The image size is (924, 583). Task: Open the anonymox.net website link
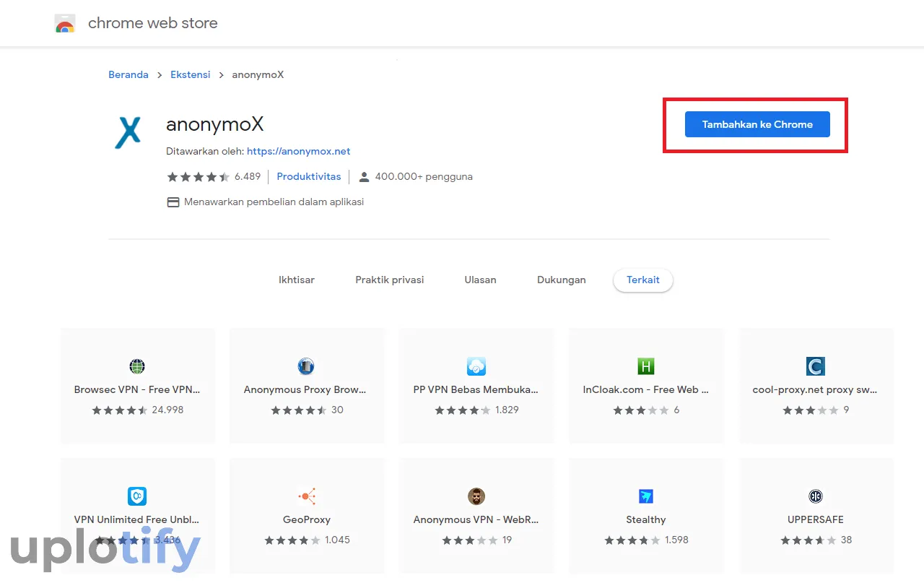click(298, 152)
